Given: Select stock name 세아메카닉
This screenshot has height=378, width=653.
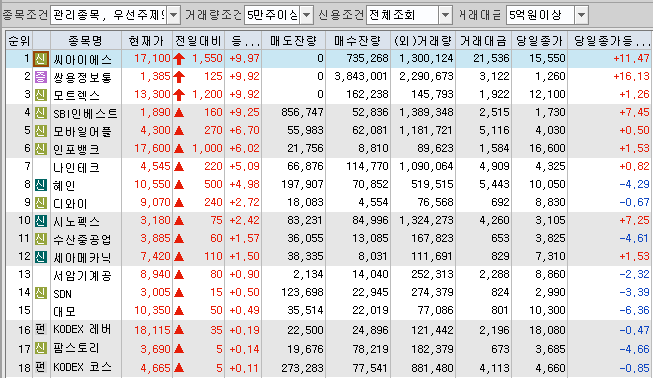Looking at the screenshot, I should 82,257.
